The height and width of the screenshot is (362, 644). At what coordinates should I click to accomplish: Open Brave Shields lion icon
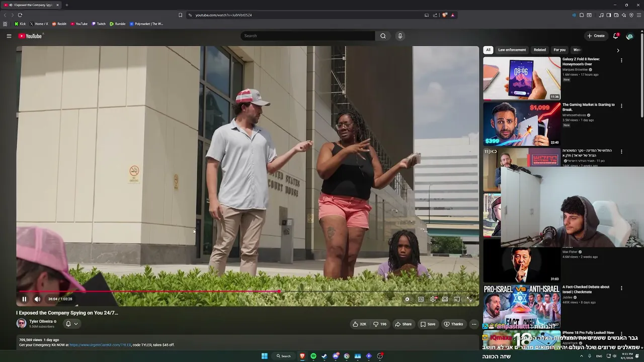tap(445, 15)
